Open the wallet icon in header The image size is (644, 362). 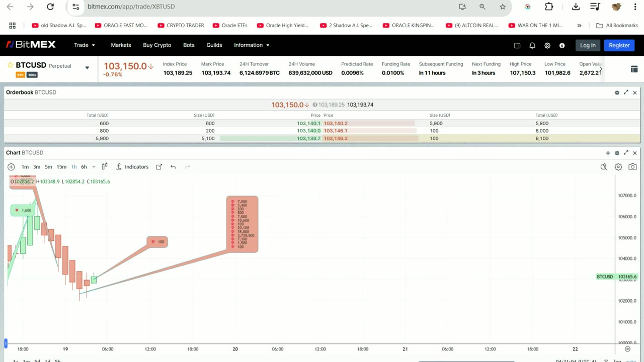[x=517, y=45]
